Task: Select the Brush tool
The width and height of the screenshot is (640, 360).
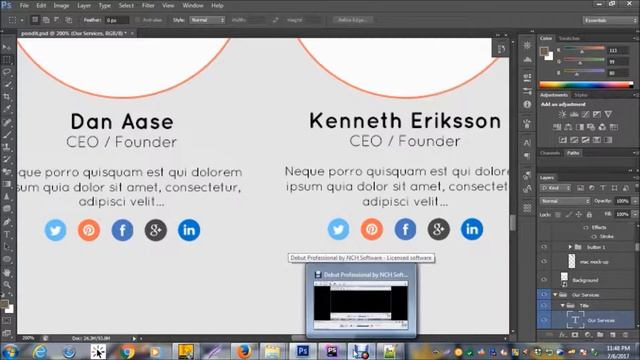Action: point(7,134)
